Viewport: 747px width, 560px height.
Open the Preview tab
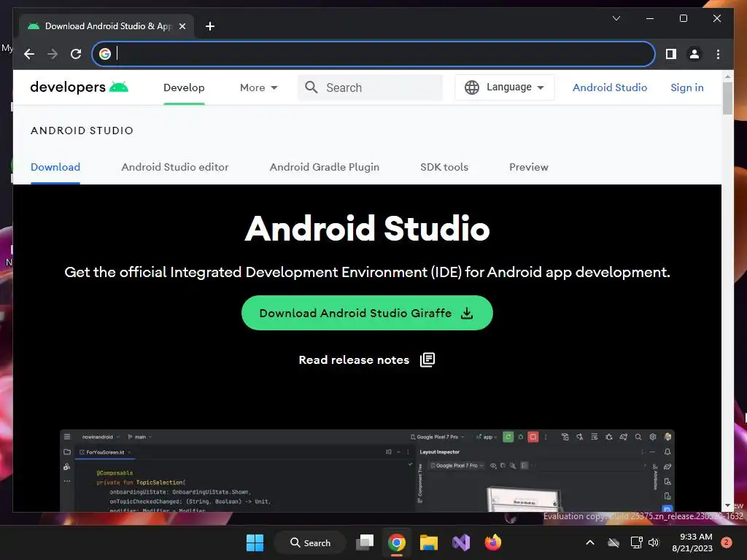pos(528,167)
